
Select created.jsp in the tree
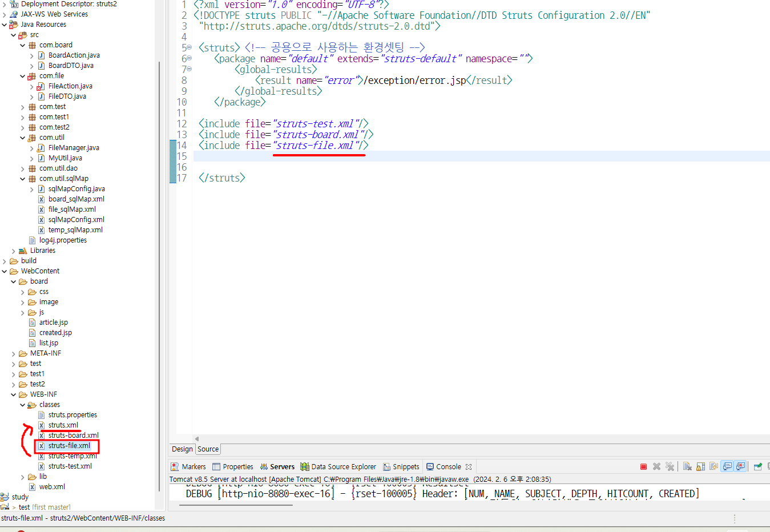(55, 333)
